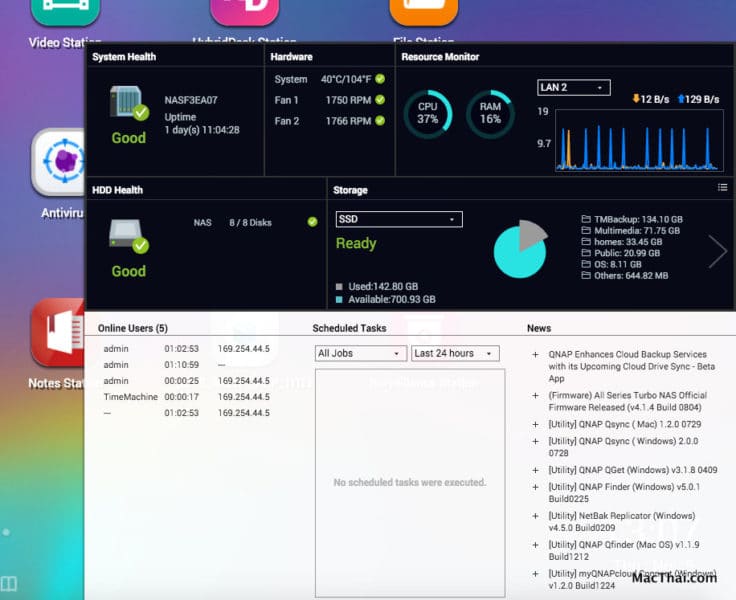Viewport: 736px width, 600px height.
Task: Select the TimeMachine online user row
Action: point(187,397)
